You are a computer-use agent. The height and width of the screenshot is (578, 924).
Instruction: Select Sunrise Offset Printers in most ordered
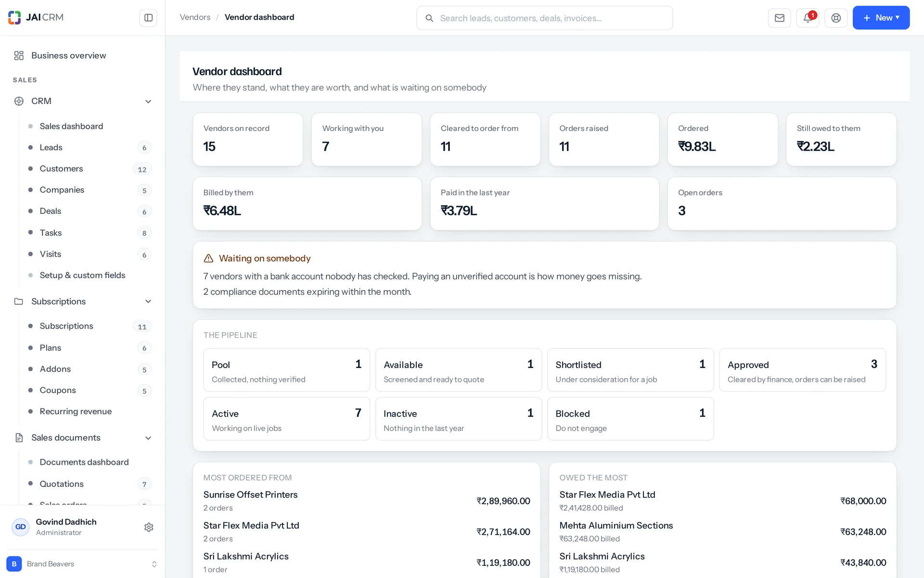366,501
